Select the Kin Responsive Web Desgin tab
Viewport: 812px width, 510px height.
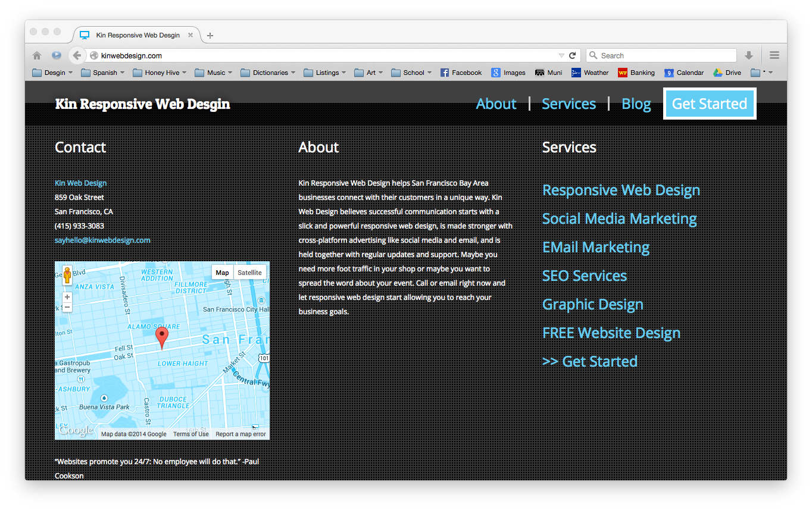pyautogui.click(x=137, y=35)
